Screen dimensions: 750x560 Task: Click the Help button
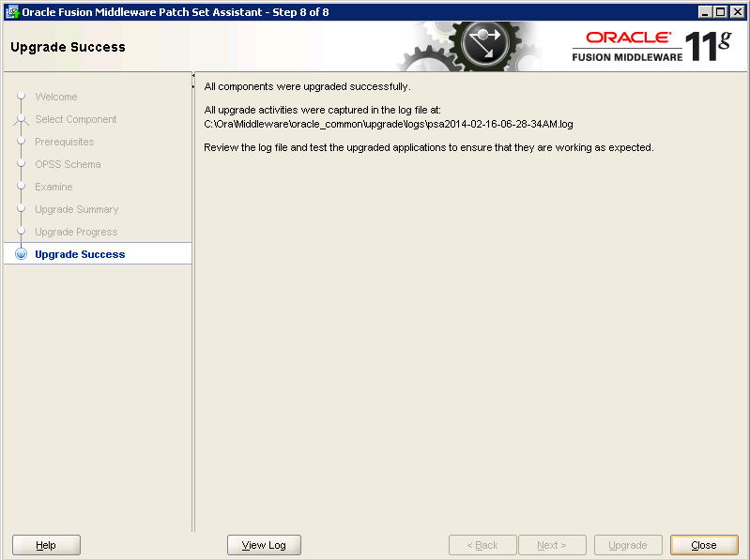(46, 545)
